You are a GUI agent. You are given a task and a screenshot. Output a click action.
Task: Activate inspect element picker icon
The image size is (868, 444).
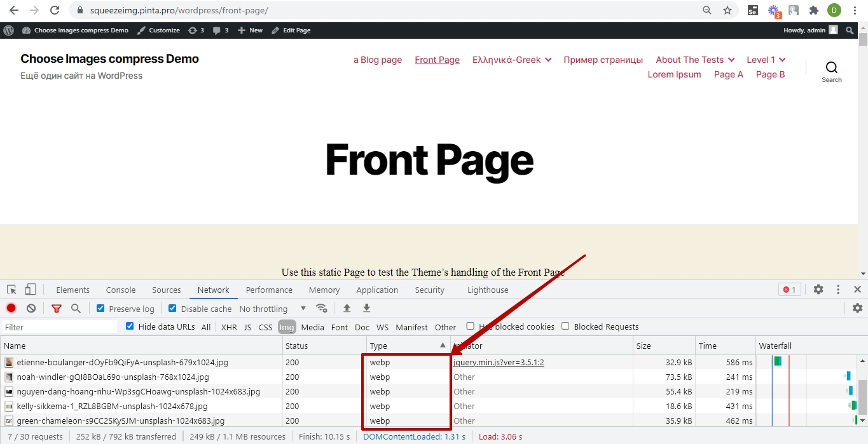click(x=11, y=290)
